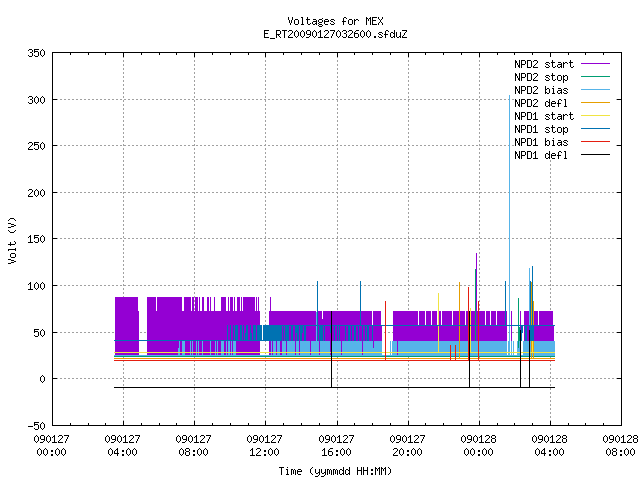The height and width of the screenshot is (480, 640).
Task: Click the black NPD1 defl legend line
Action: point(595,155)
